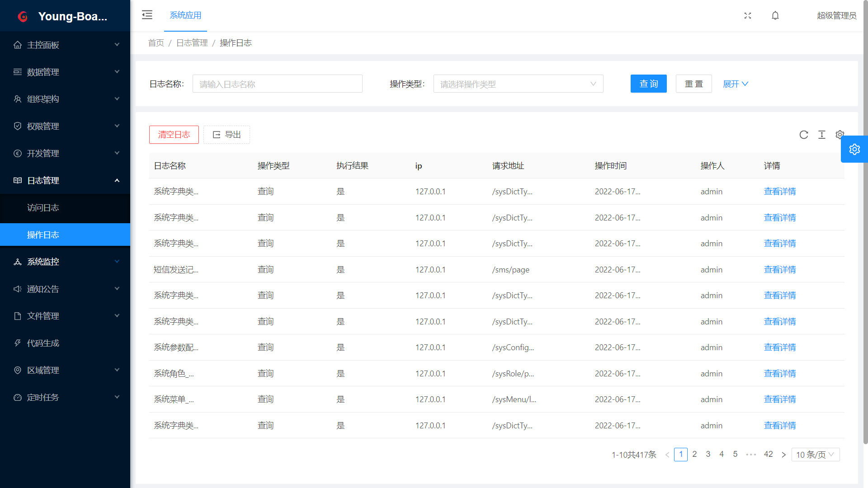This screenshot has height=488, width=868.
Task: Click the Young-Boa logo icon
Action: [x=23, y=17]
